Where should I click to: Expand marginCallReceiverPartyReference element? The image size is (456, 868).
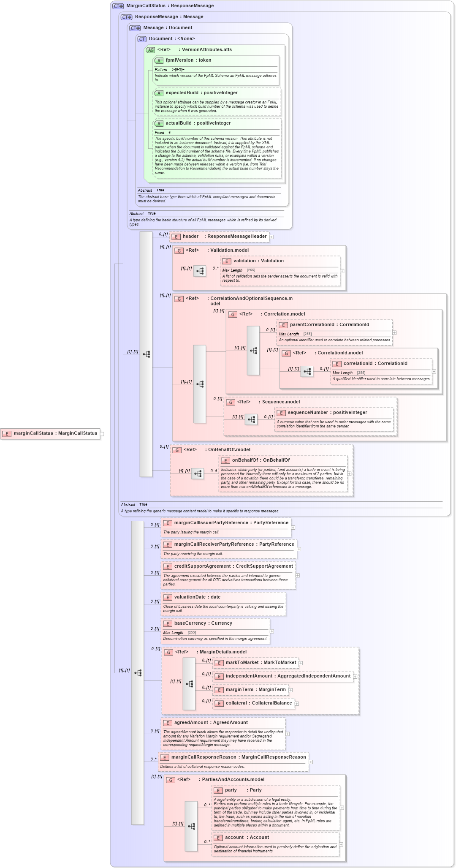(299, 549)
